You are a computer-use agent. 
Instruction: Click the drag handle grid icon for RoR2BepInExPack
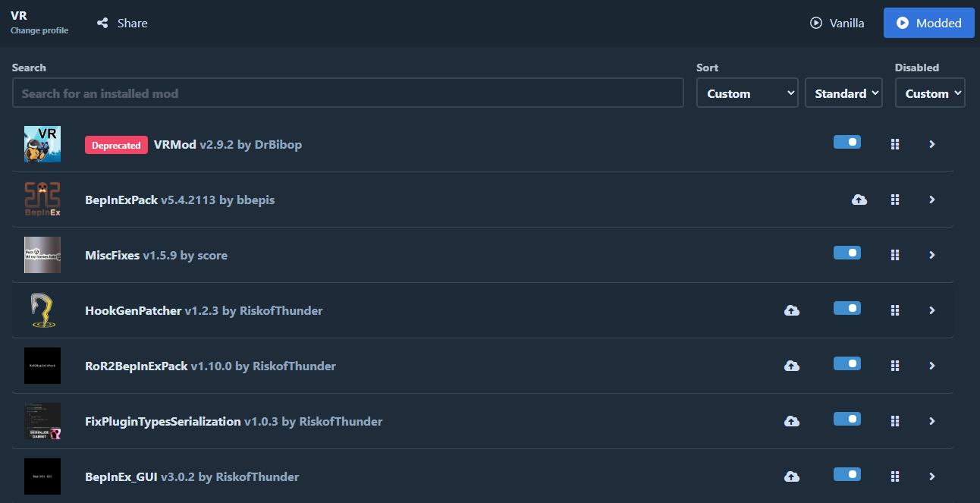[895, 366]
